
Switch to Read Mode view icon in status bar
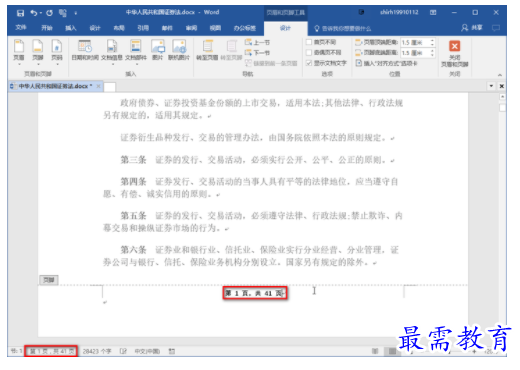(x=375, y=351)
